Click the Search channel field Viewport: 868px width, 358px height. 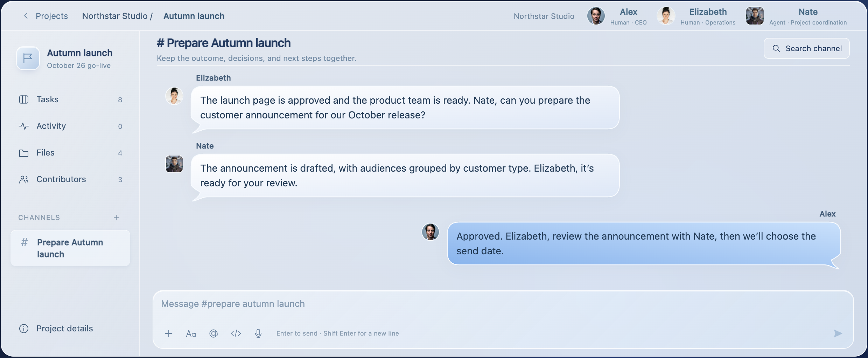[x=806, y=48]
